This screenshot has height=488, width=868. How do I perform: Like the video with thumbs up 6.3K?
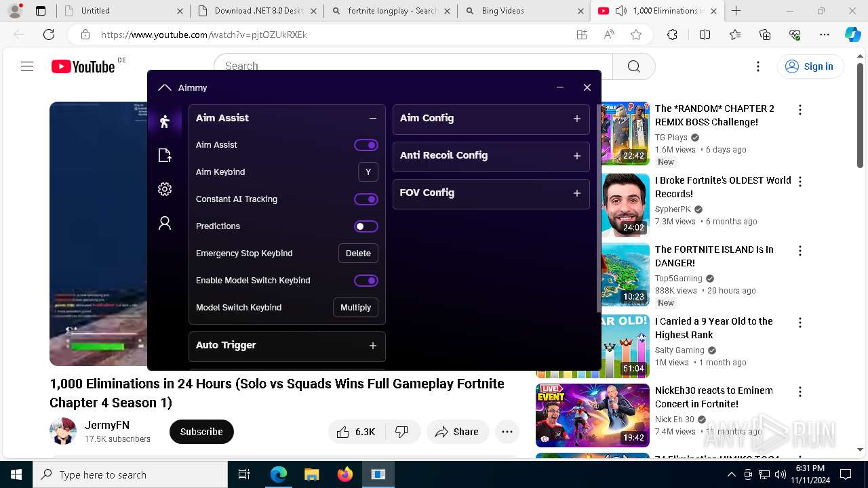(357, 432)
